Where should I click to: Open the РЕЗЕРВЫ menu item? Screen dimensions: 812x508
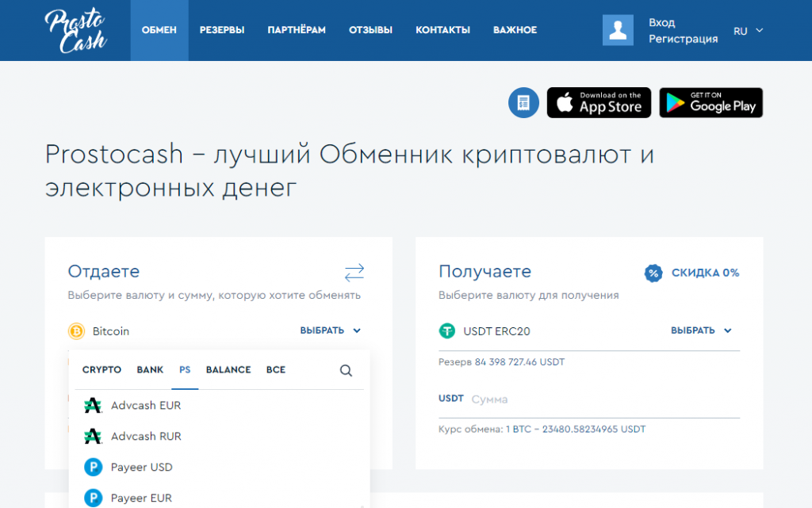pyautogui.click(x=222, y=30)
